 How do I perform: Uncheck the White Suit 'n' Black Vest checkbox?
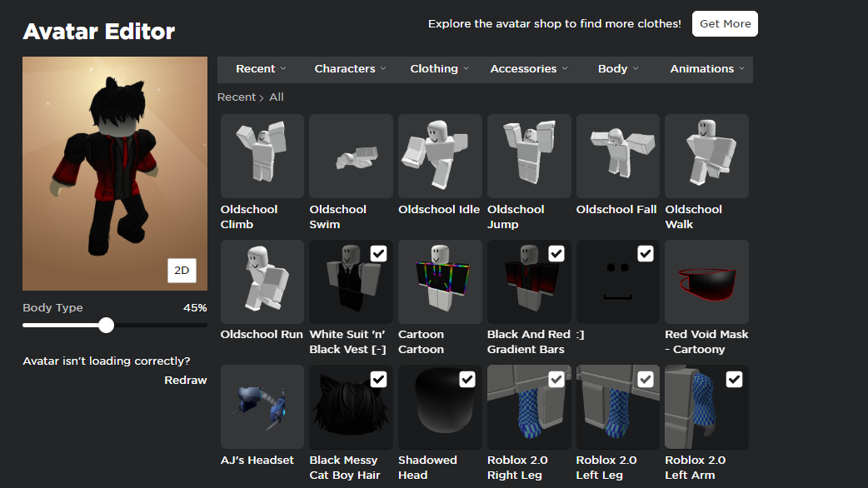pos(379,254)
